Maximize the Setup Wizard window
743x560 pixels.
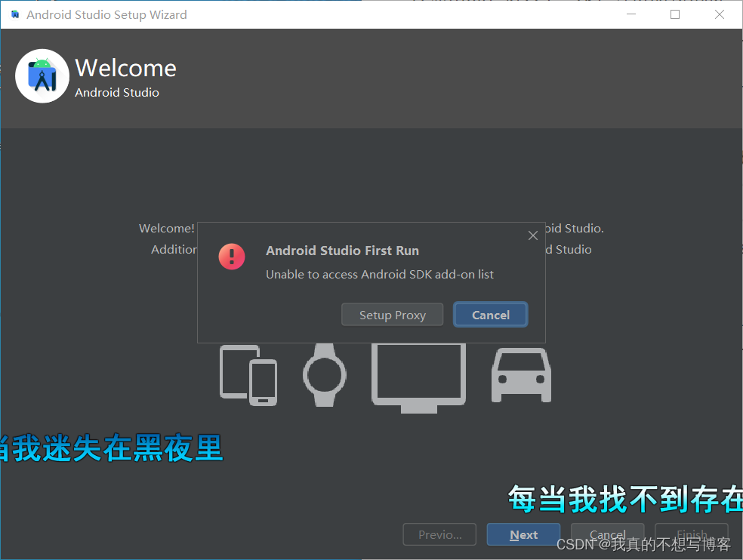point(675,14)
